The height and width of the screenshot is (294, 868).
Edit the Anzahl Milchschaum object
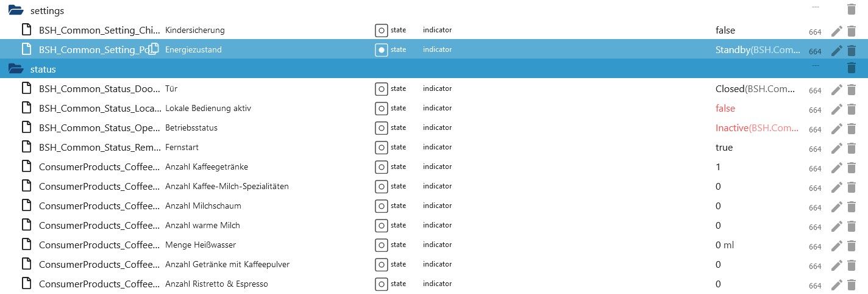click(836, 207)
